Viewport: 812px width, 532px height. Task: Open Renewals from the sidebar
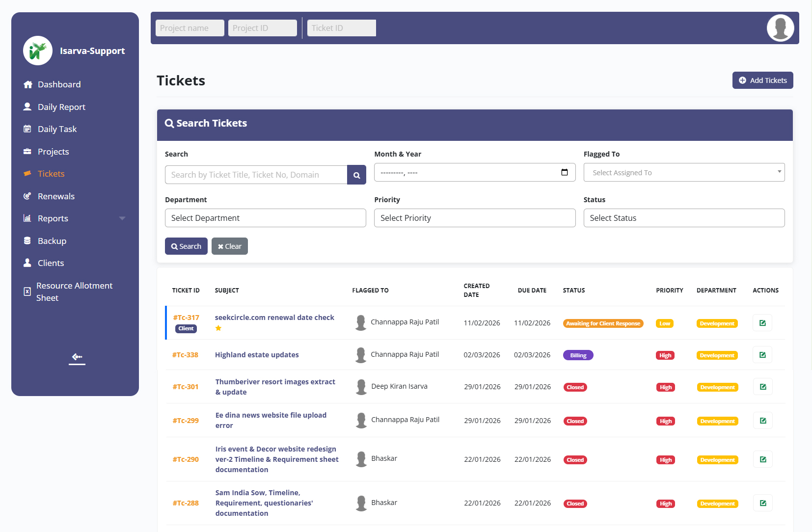(56, 196)
